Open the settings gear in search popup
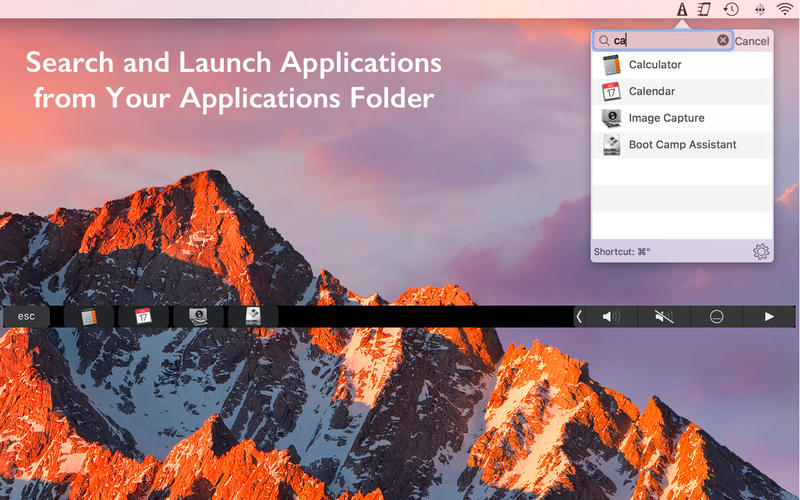Viewport: 800px width, 500px height. pos(761,251)
